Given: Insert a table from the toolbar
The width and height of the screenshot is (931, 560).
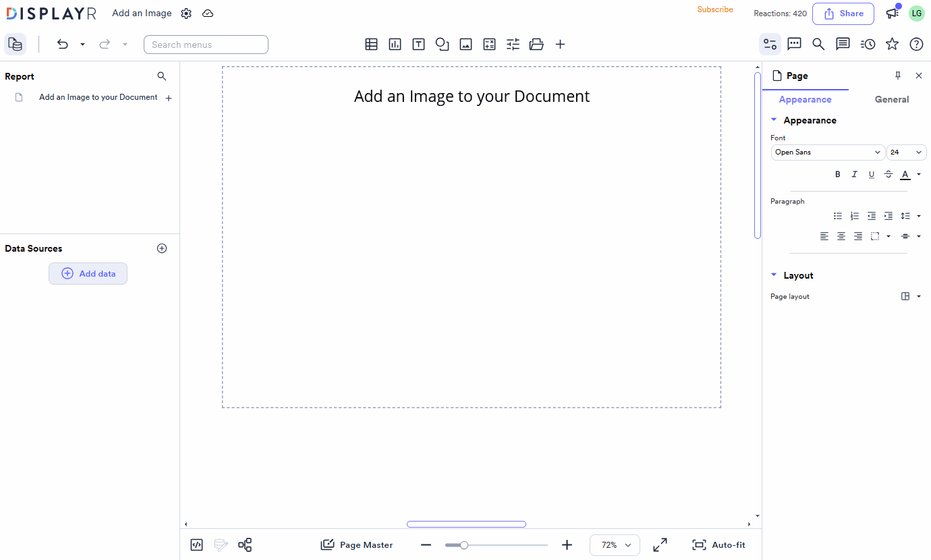Looking at the screenshot, I should [371, 44].
